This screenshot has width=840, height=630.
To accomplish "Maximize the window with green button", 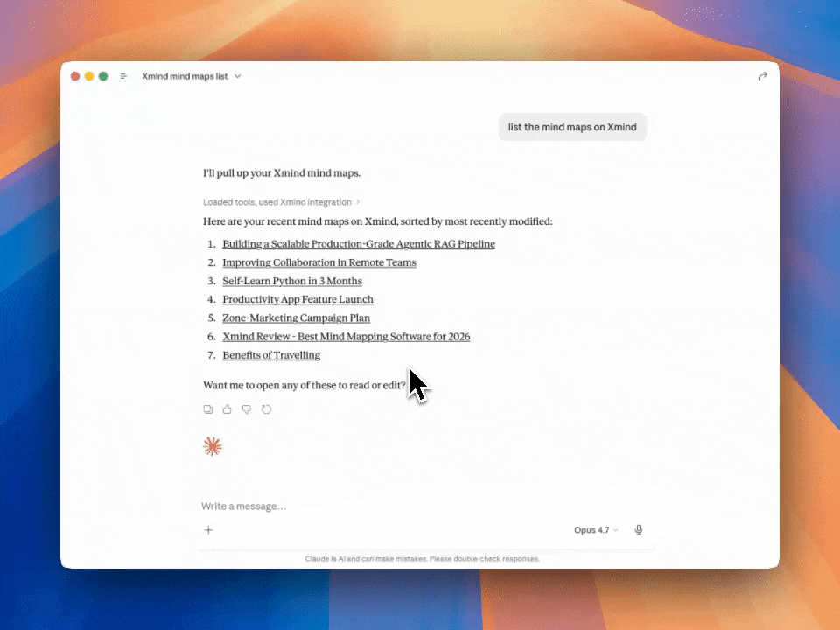I will coord(103,77).
